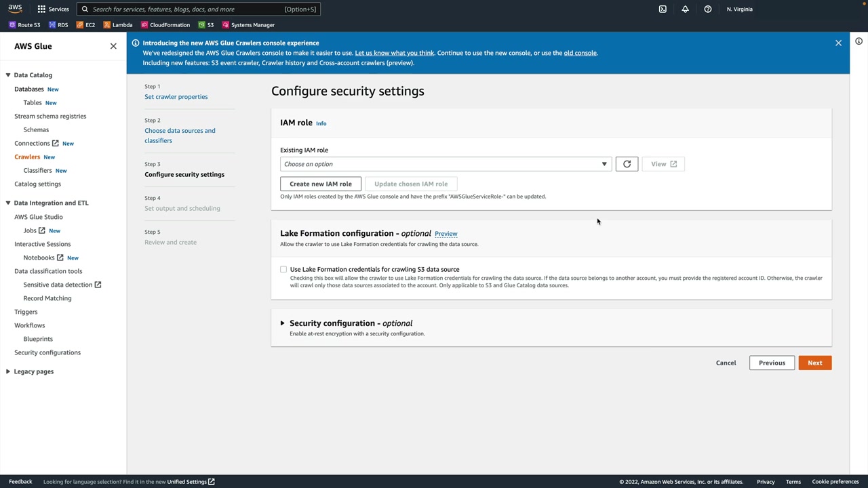Click the help question mark icon

coord(707,9)
